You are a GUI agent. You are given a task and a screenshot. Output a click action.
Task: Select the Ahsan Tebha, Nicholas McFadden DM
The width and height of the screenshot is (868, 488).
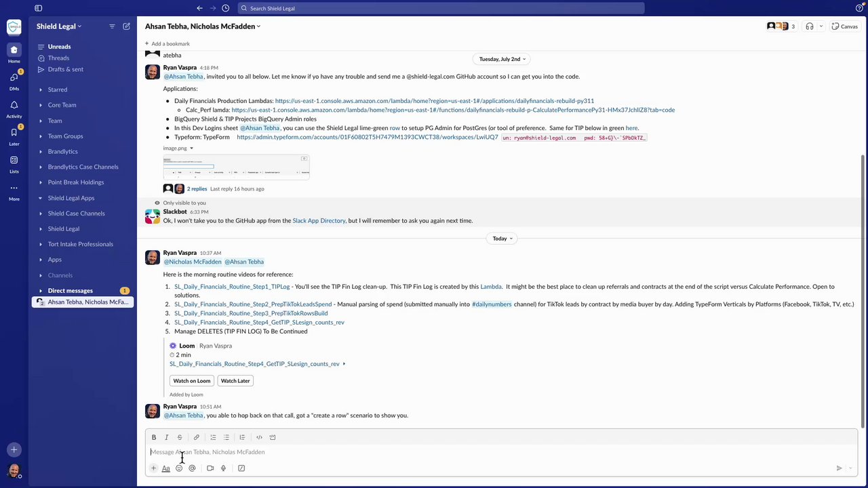(x=83, y=302)
